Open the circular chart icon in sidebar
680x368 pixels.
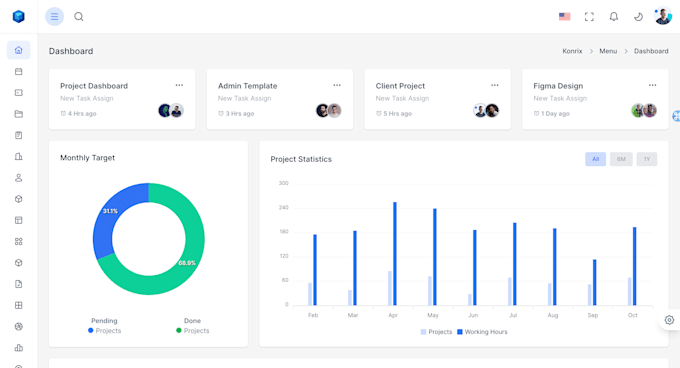tap(19, 326)
